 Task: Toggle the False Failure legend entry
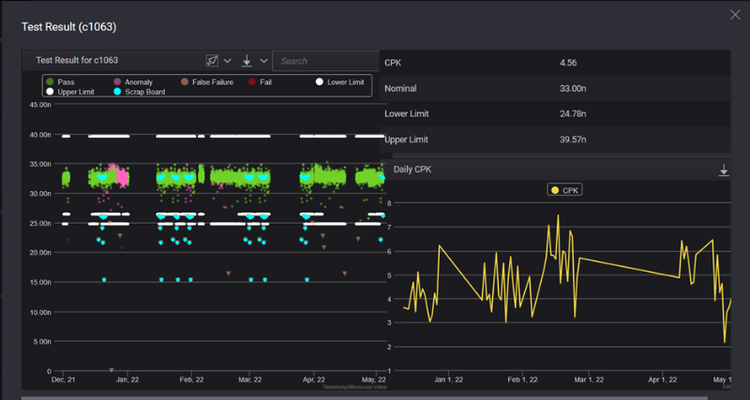point(206,82)
